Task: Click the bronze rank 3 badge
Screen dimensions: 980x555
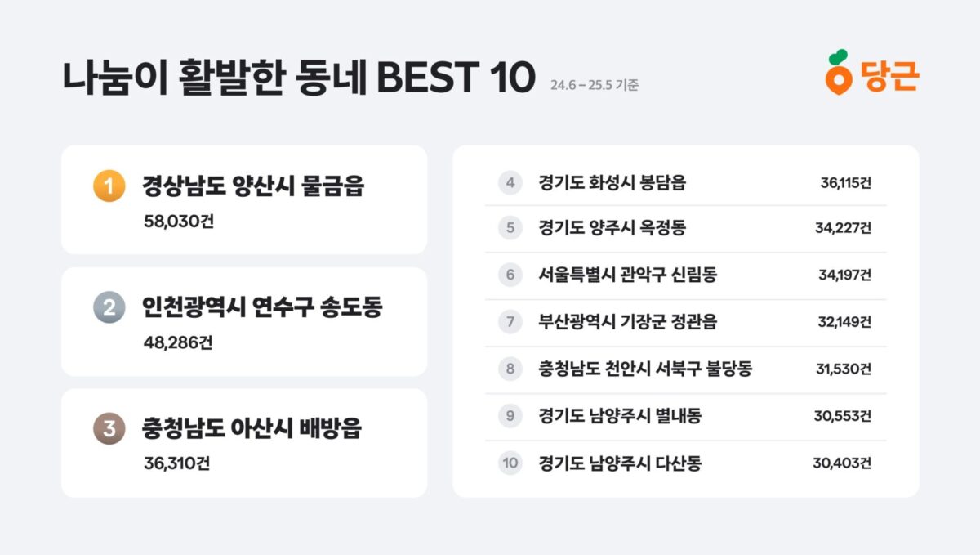Action: click(x=109, y=427)
